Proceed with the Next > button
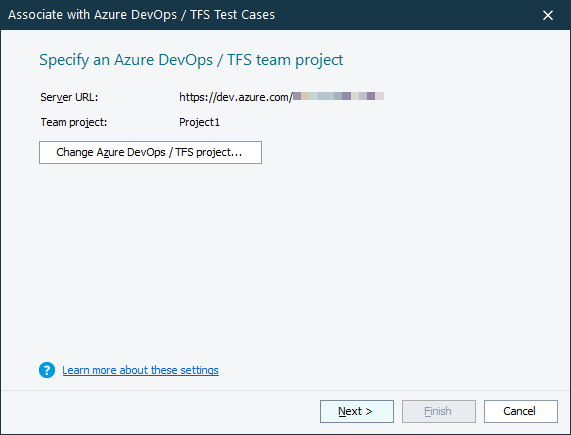Image resolution: width=571 pixels, height=435 pixels. coord(357,411)
